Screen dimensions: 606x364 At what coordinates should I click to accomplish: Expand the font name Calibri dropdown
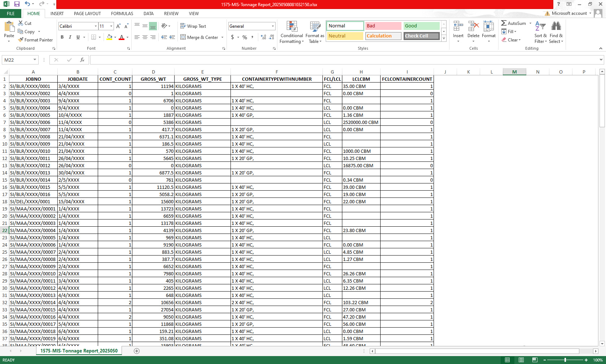96,26
